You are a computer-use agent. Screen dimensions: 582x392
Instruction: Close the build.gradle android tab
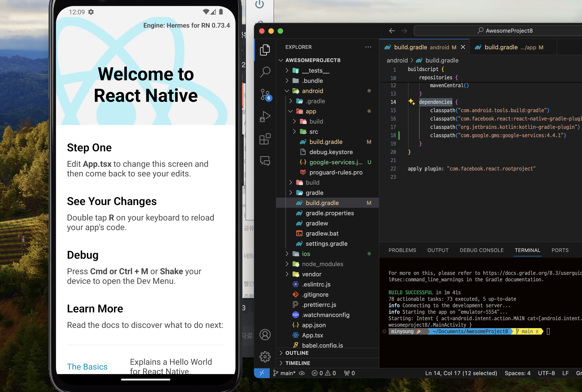point(463,47)
